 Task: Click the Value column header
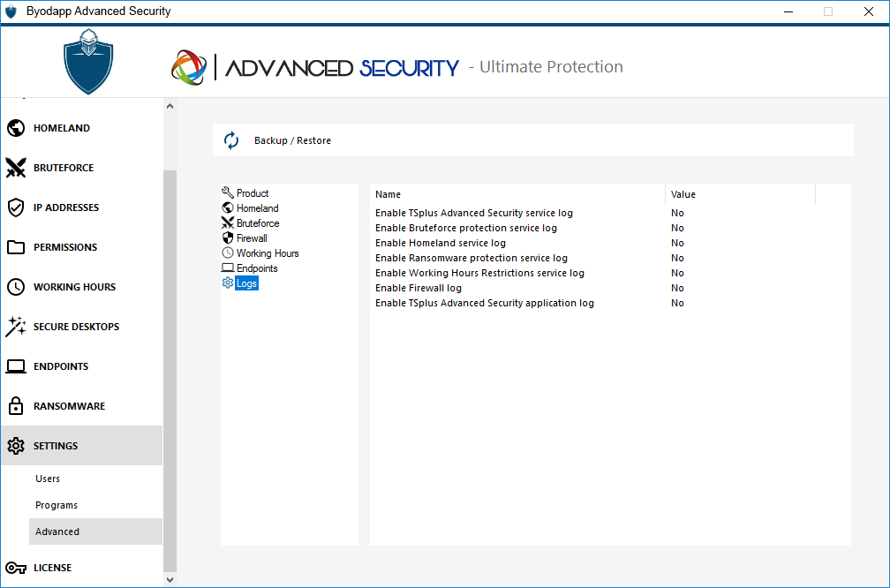point(740,194)
